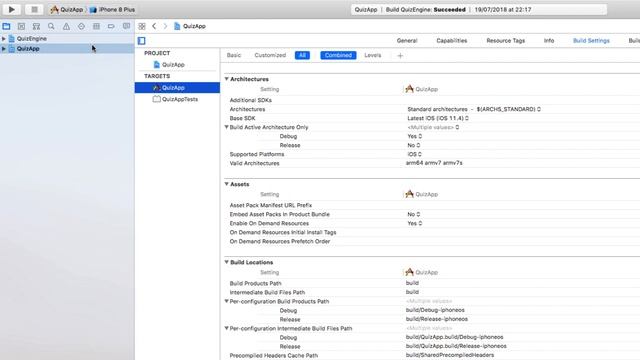The width and height of the screenshot is (640, 360).
Task: Select the QuizApp scheme in the toolbar
Action: (x=67, y=9)
